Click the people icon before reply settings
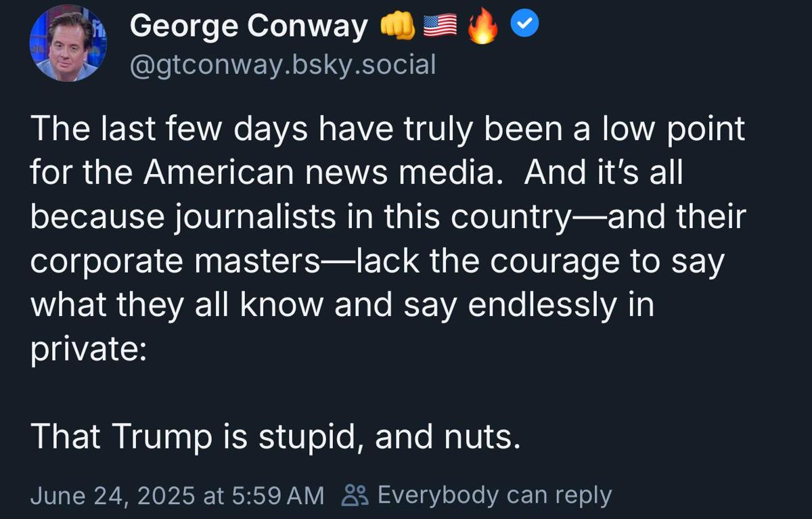Viewport: 812px width, 519px height. click(x=354, y=495)
